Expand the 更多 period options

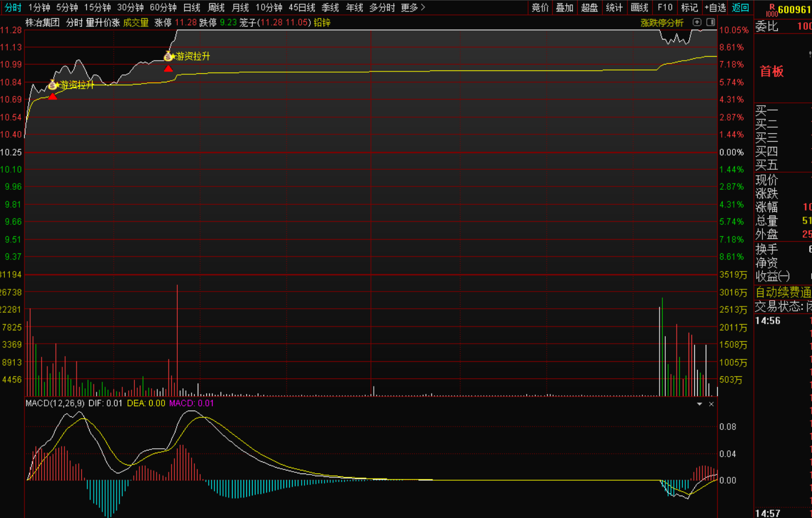[x=413, y=7]
